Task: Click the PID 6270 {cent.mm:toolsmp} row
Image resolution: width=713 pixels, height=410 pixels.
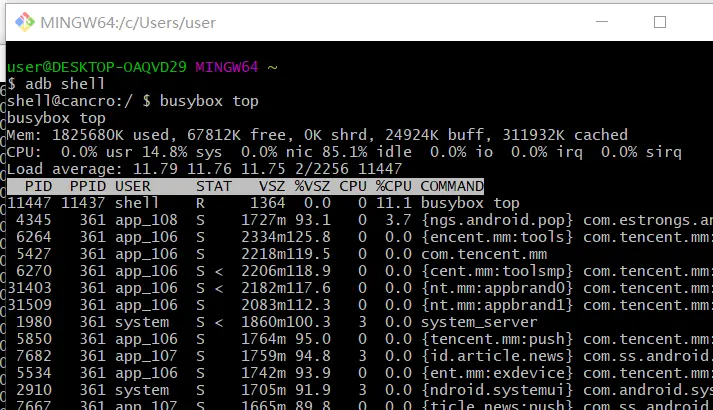Action: pos(360,271)
